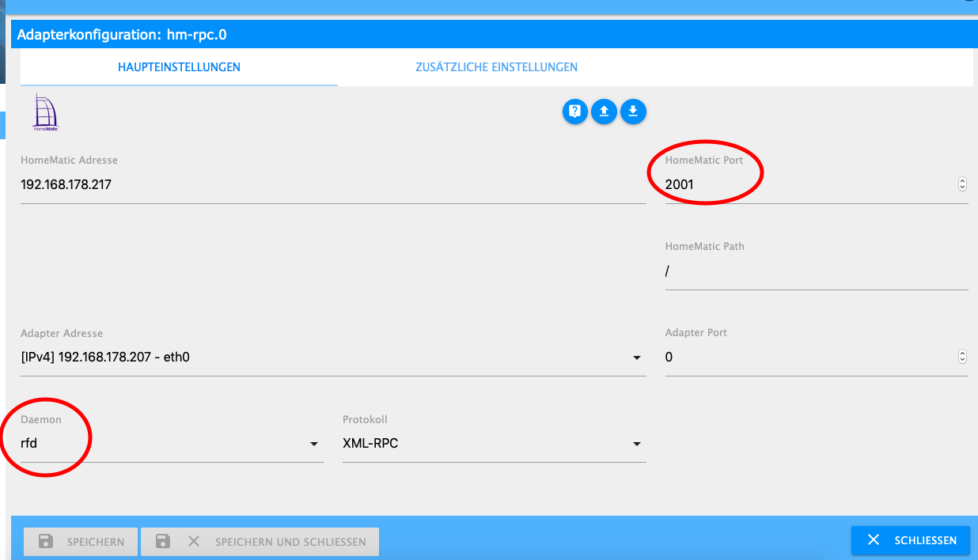Click Speichern und Schliessen button
Viewport: 978px width, 560px height.
260,542
